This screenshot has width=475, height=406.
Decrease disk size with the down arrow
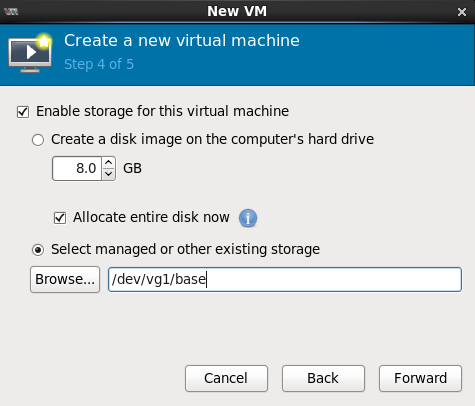[109, 174]
